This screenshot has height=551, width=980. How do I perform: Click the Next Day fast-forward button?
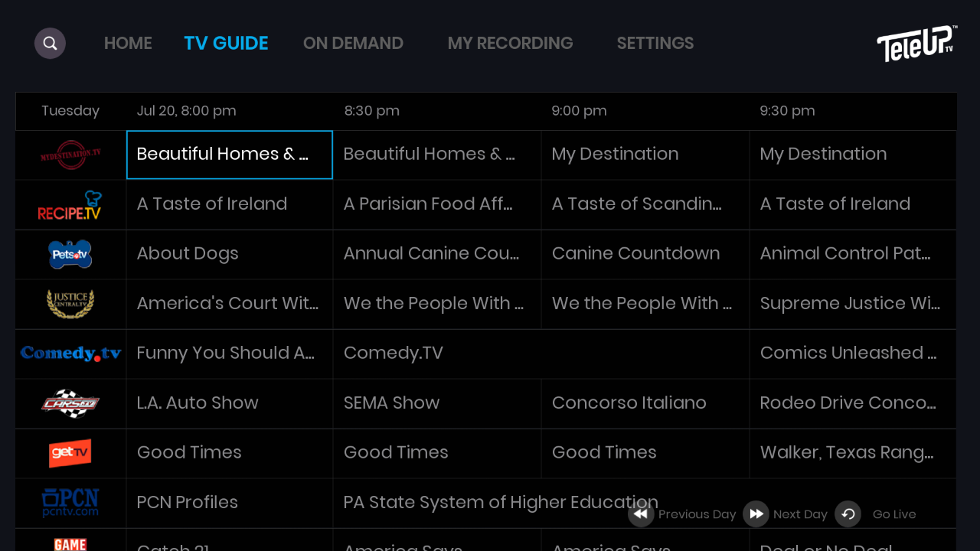(755, 514)
